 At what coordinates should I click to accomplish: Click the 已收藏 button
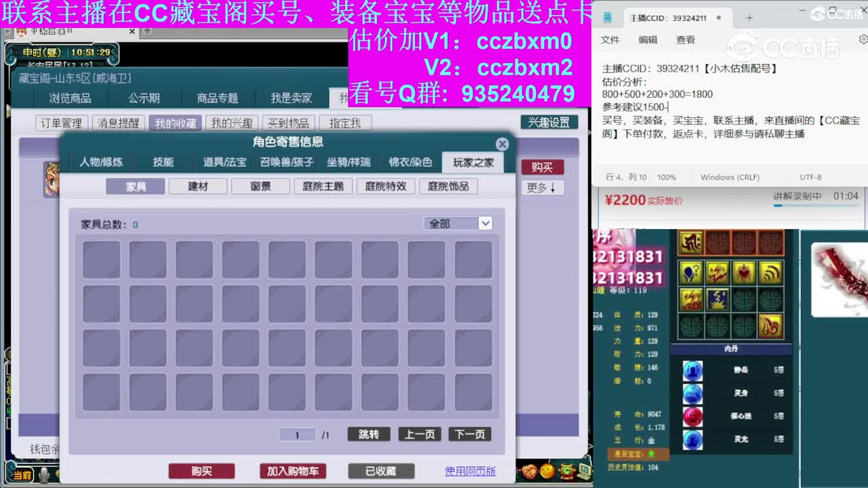[381, 471]
